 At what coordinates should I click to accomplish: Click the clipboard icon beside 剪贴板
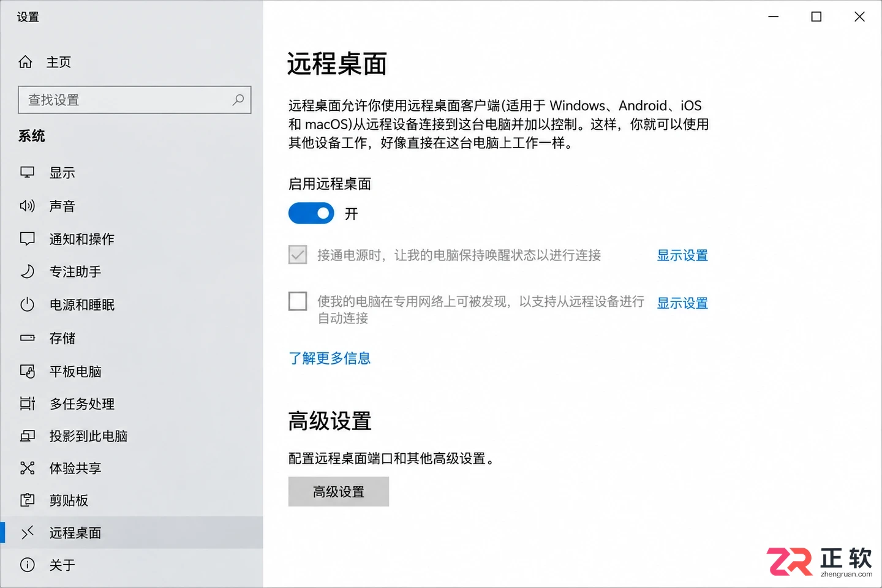pyautogui.click(x=28, y=500)
